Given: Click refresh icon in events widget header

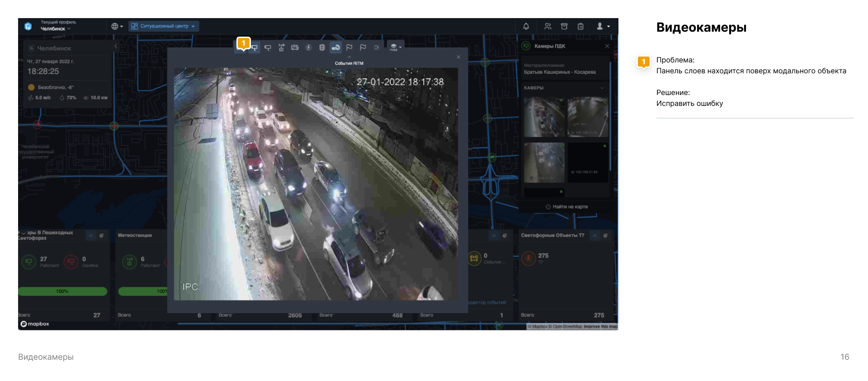Looking at the screenshot, I should 505,235.
